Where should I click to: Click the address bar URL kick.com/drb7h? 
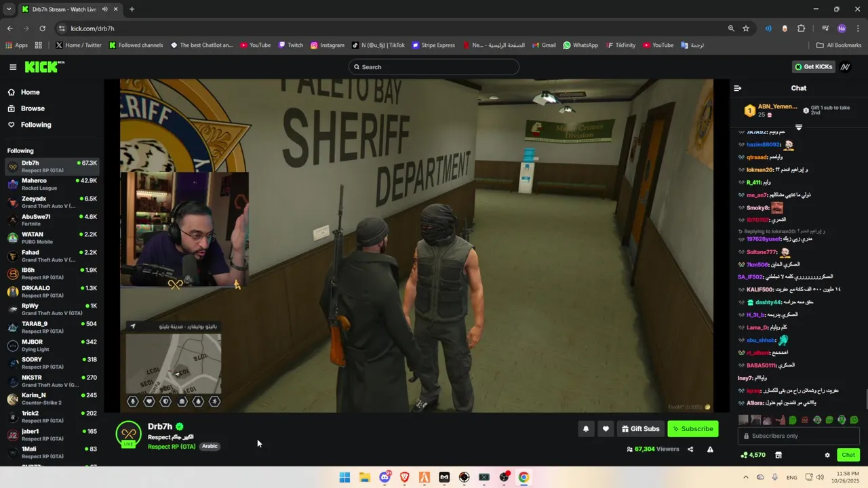(x=92, y=28)
